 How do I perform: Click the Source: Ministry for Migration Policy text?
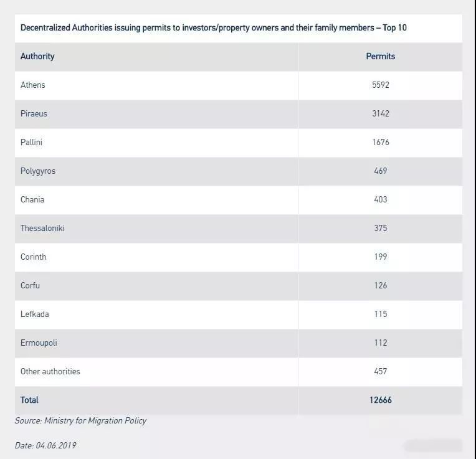click(80, 421)
